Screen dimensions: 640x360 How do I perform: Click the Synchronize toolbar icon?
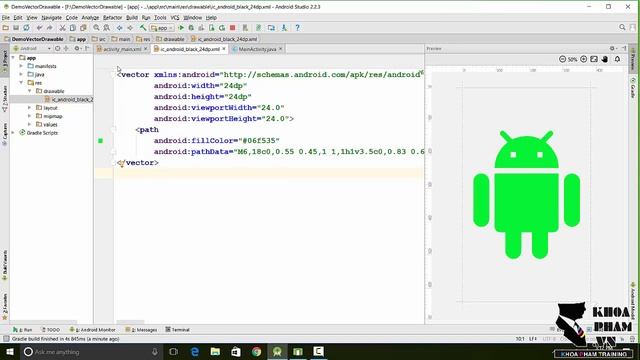pyautogui.click(x=26, y=28)
